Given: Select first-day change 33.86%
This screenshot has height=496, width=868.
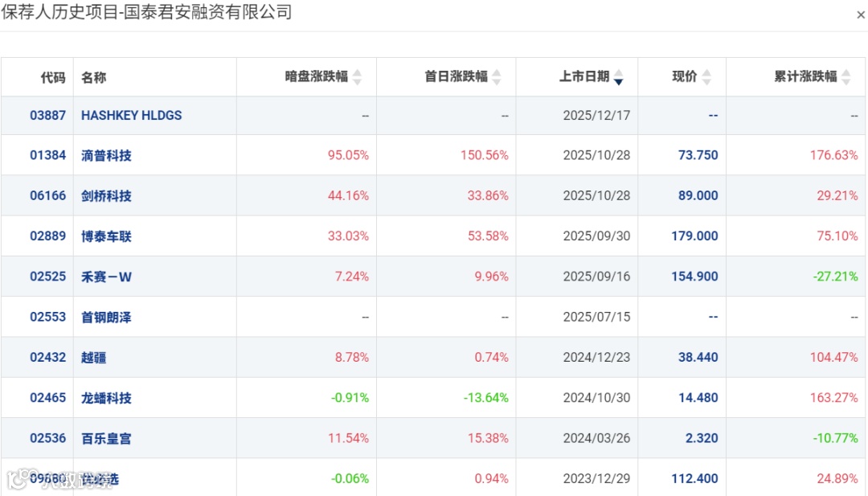Looking at the screenshot, I should pos(488,195).
